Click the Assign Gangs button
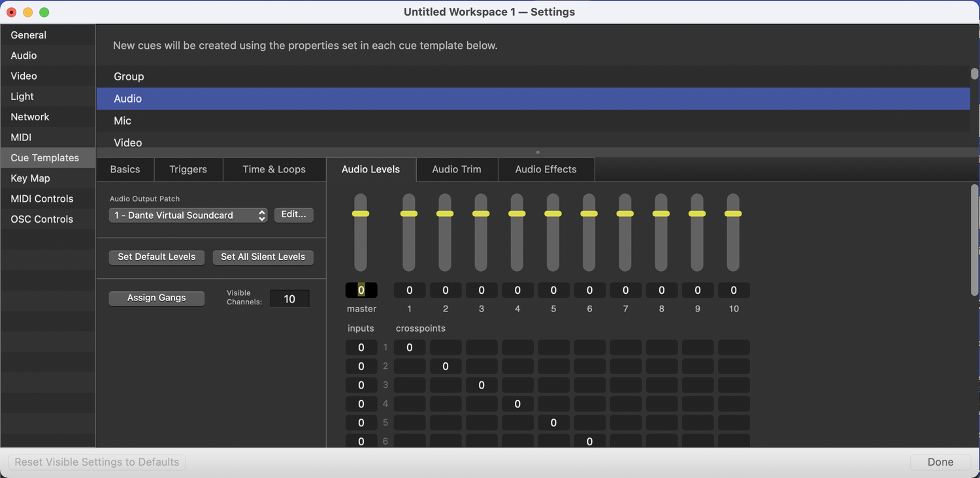Image resolution: width=980 pixels, height=478 pixels. [156, 298]
